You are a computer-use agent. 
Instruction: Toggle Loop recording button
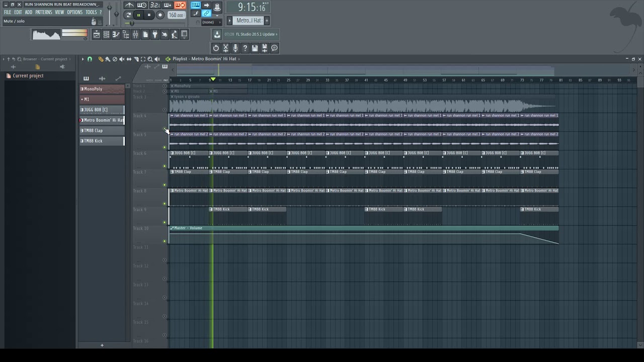point(180,5)
